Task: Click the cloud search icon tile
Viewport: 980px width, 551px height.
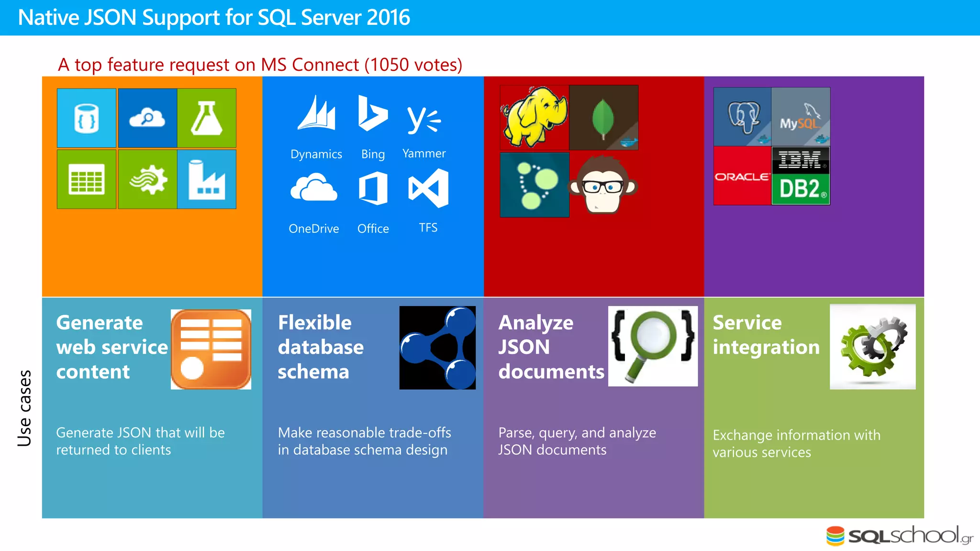Action: tap(147, 118)
